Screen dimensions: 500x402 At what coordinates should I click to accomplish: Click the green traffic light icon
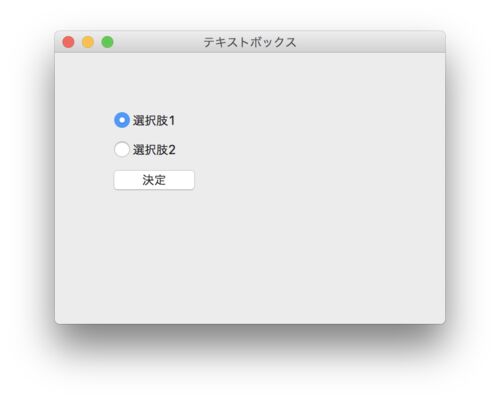click(107, 42)
